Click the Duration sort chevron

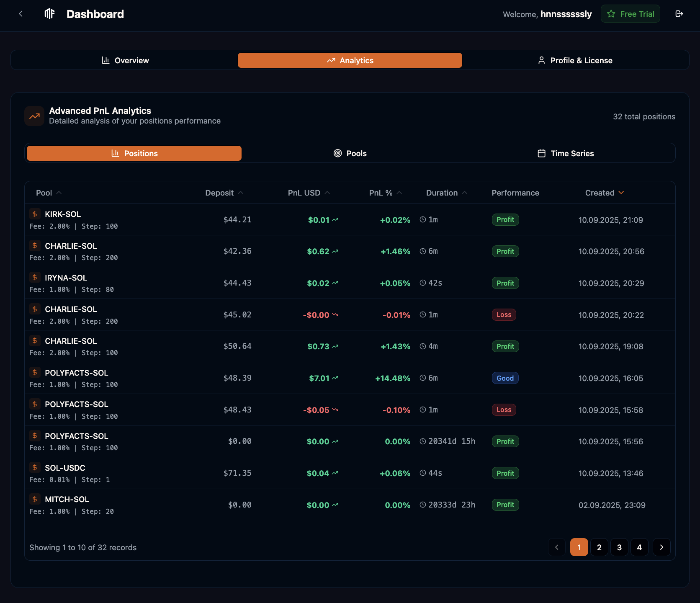point(465,192)
